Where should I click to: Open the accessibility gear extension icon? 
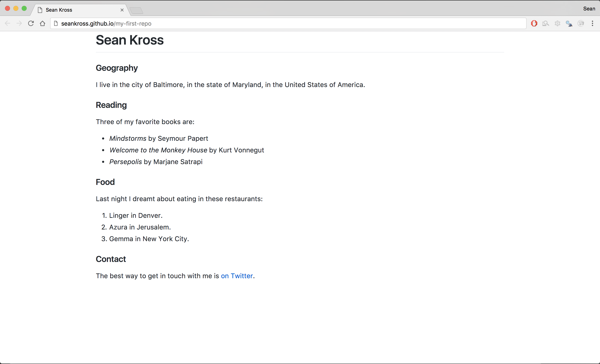(x=557, y=23)
